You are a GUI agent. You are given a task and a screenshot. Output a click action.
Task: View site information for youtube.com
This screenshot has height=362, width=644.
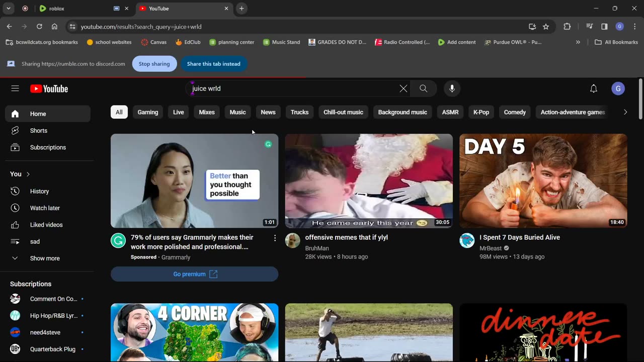(x=72, y=27)
